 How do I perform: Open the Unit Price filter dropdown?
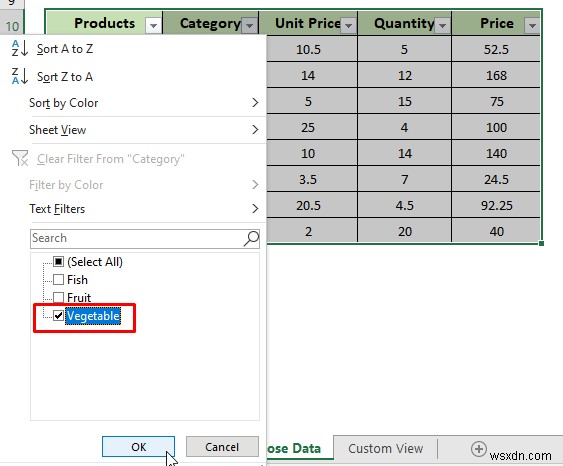pos(348,25)
